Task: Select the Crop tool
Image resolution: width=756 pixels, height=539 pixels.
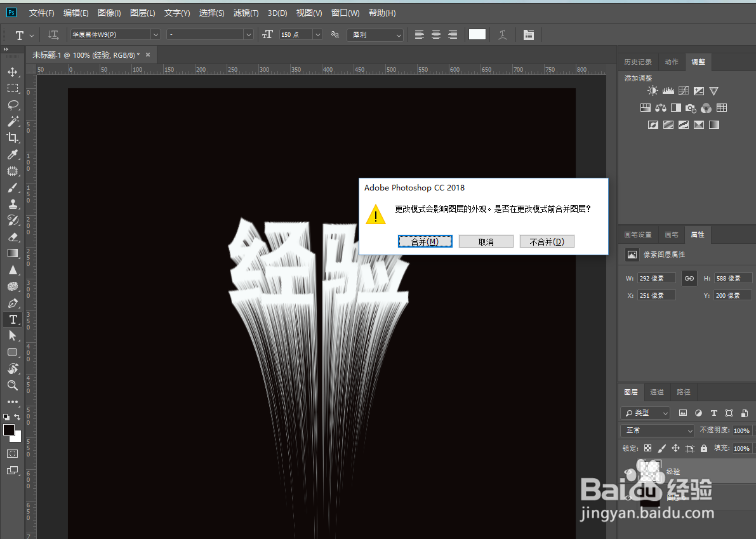Action: (13, 138)
